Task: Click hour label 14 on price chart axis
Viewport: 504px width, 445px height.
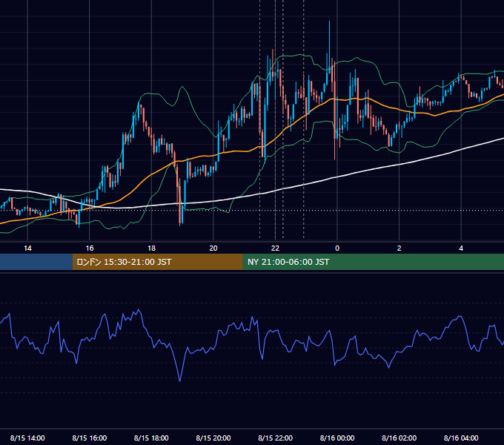Action: pyautogui.click(x=27, y=248)
